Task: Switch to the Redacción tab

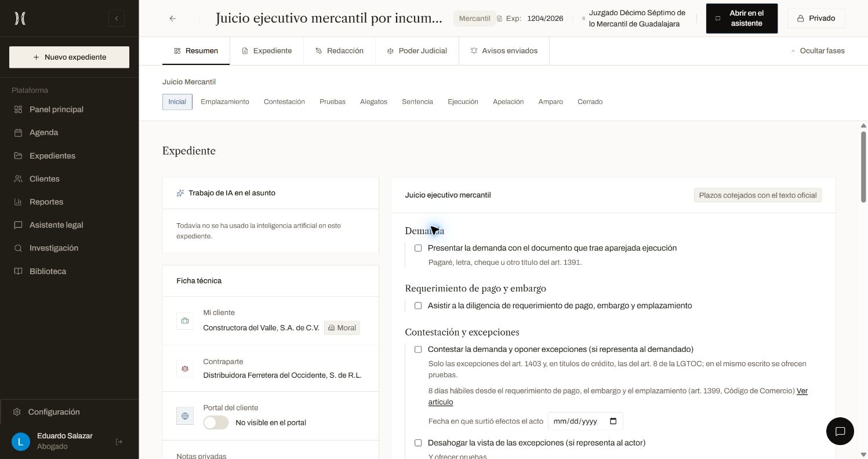Action: pyautogui.click(x=339, y=51)
